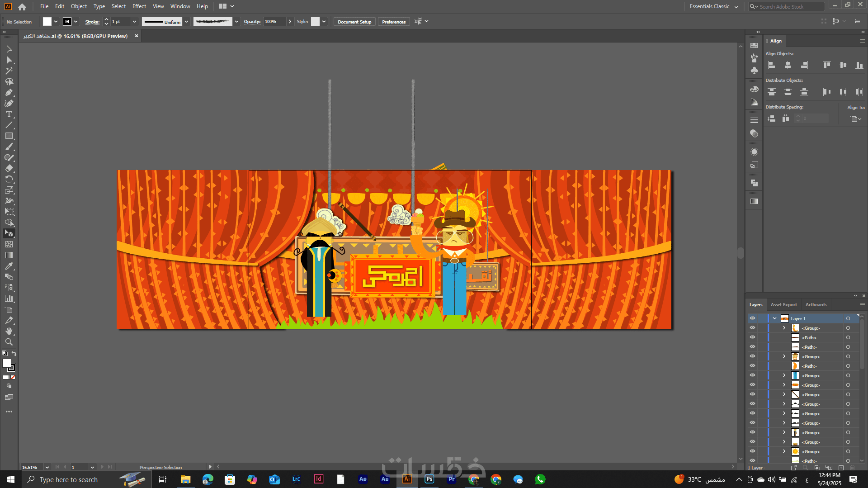The image size is (868, 488).
Task: Open the Brushes panel icon in the dock
Action: [x=754, y=58]
